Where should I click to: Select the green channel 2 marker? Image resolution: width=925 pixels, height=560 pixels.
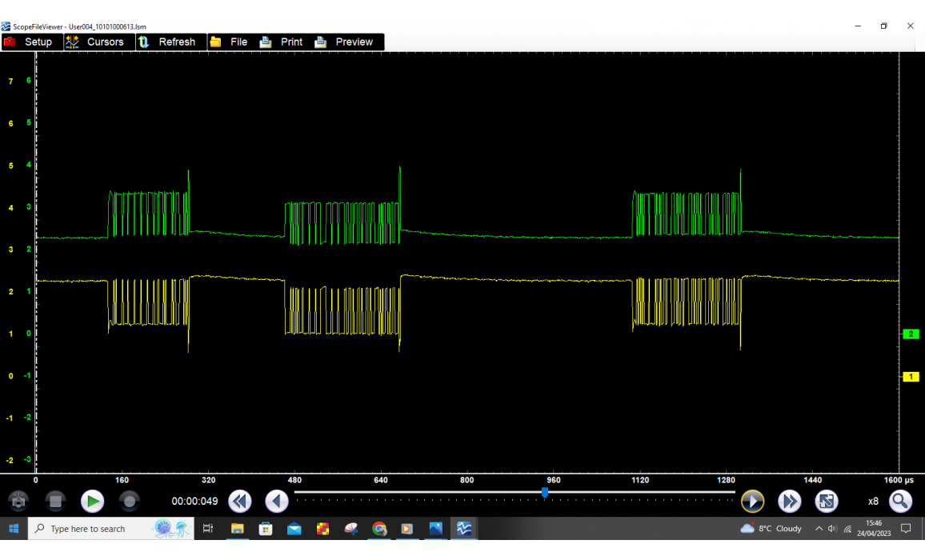point(911,334)
